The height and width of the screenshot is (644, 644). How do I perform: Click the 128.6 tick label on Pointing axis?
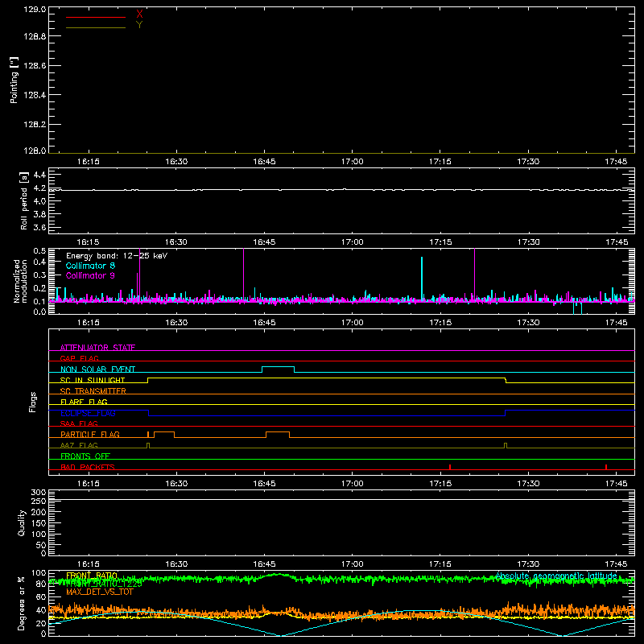click(x=35, y=65)
